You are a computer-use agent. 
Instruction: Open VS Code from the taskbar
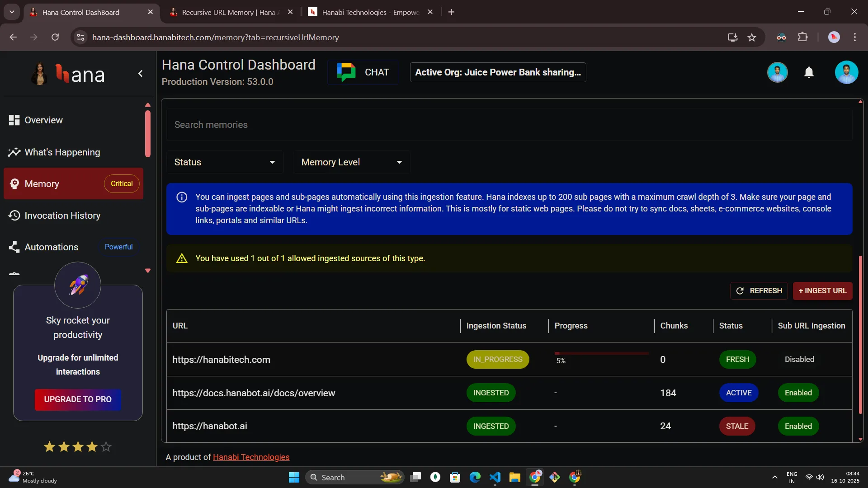(495, 477)
